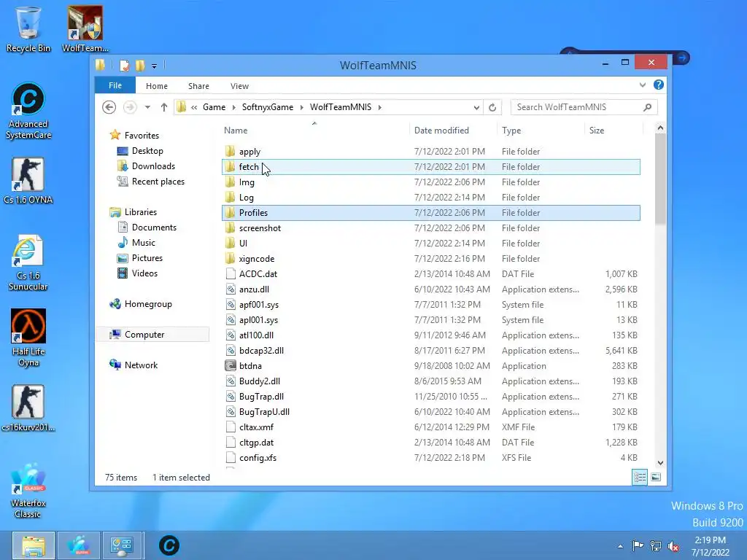Refresh the WolfTeamMNIS folder view
Screen dimensions: 747x560
(x=492, y=107)
